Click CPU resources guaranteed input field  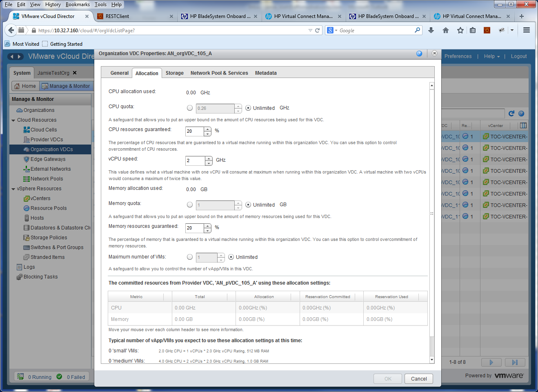coord(195,131)
